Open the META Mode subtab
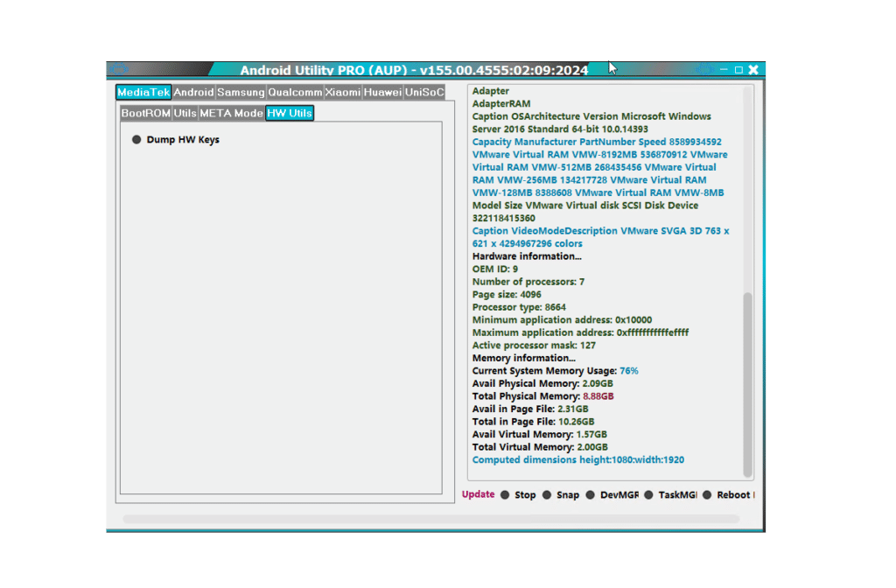Image resolution: width=896 pixels, height=588 pixels. tap(232, 113)
